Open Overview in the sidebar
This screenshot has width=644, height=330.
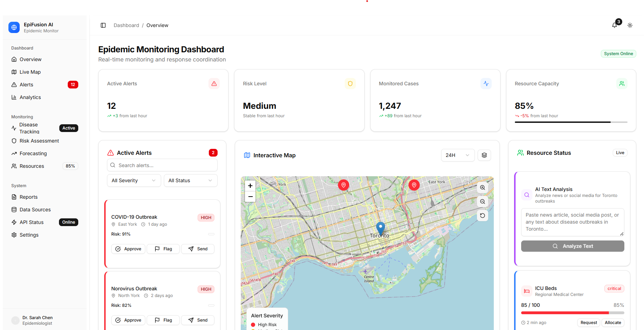(45, 59)
